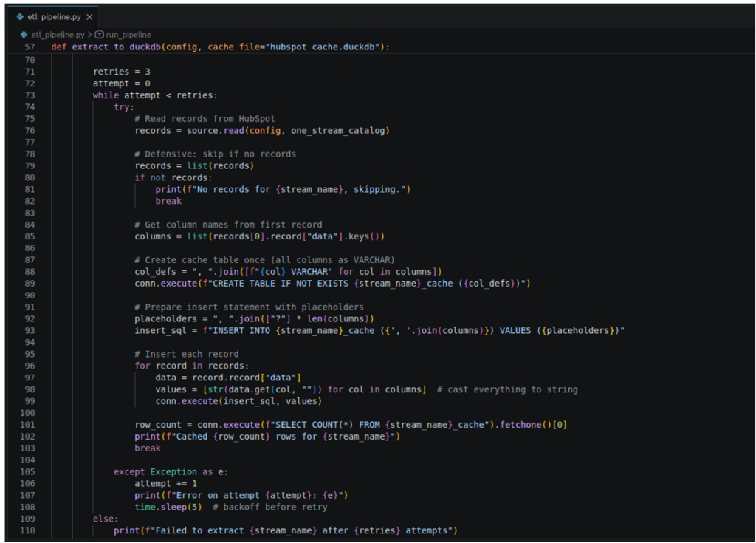Click the "try:" keyword line
This screenshot has height=543, width=756.
click(x=124, y=106)
